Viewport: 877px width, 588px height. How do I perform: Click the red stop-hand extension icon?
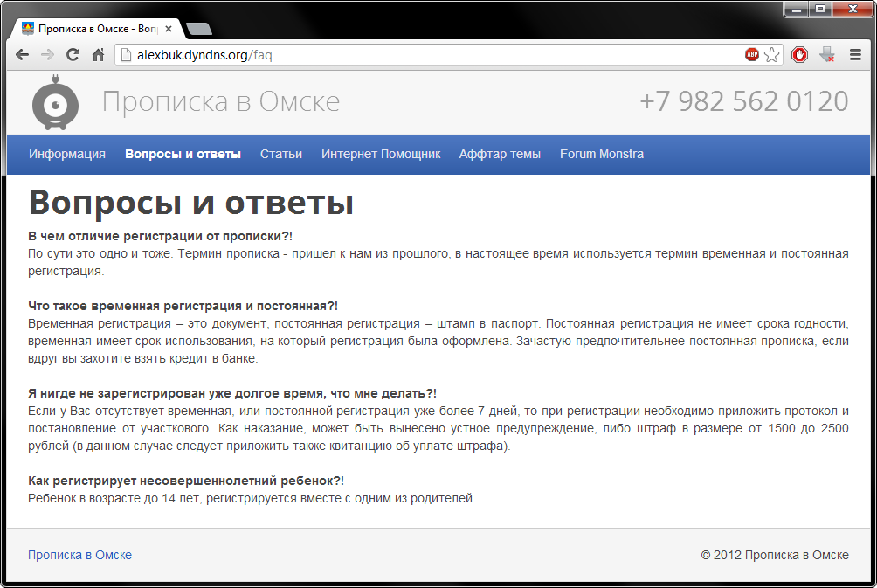(800, 55)
